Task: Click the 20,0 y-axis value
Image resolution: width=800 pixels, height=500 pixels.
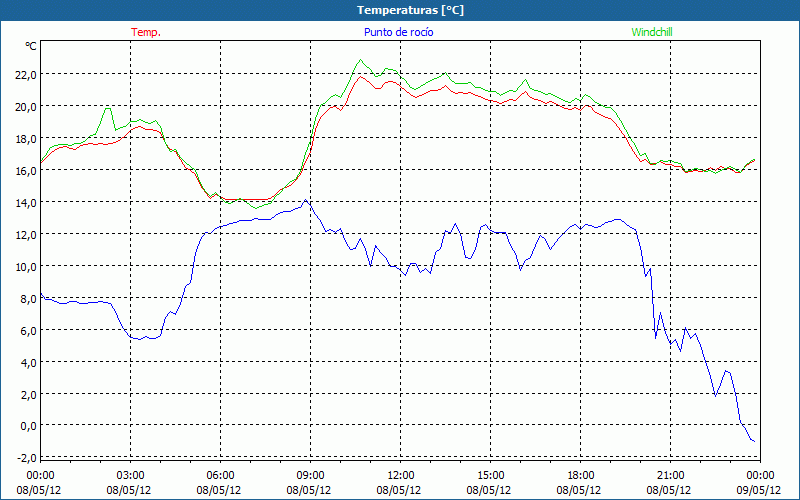Action: 26,107
